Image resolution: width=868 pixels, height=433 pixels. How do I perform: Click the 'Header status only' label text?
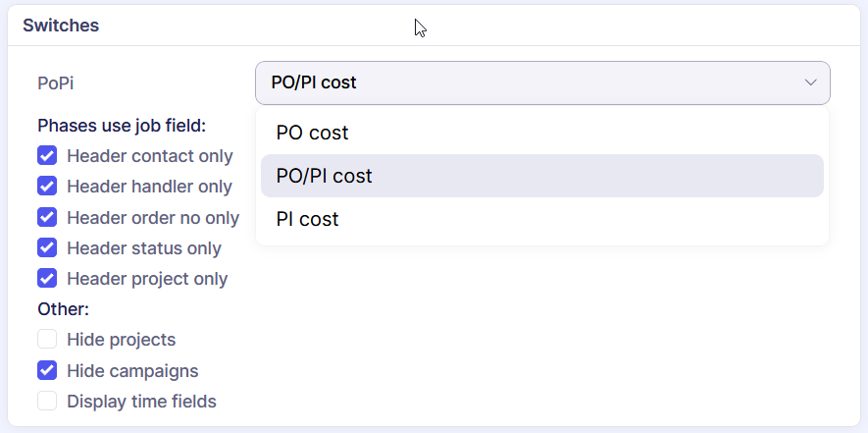point(143,248)
